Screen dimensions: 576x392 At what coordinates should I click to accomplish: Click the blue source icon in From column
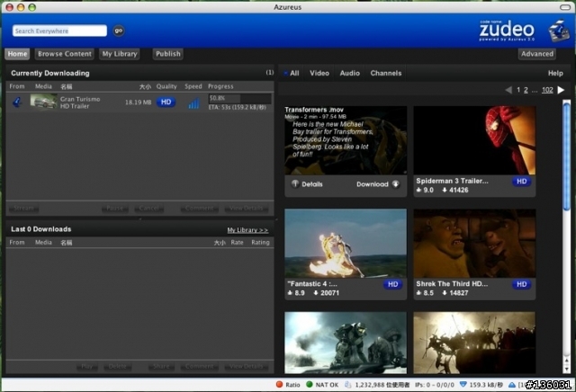click(x=17, y=102)
